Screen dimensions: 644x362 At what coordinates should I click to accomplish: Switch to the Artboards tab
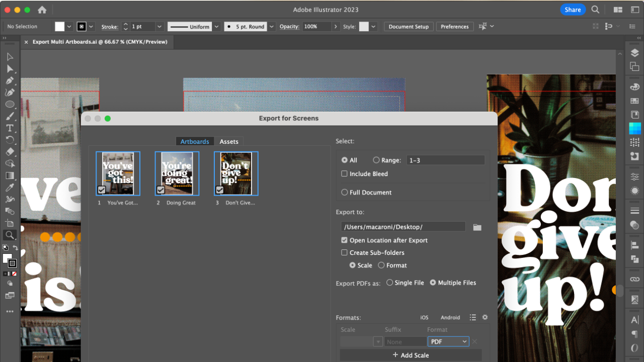[195, 142]
